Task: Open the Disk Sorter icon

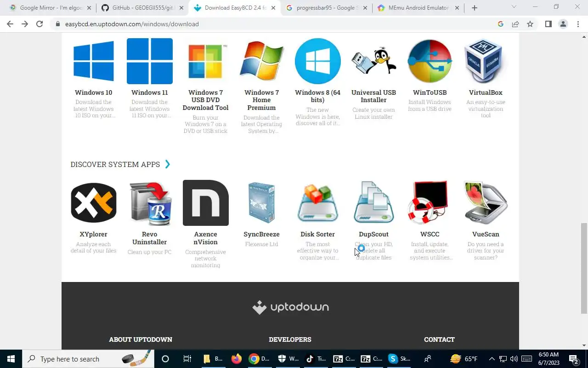Action: (x=318, y=203)
